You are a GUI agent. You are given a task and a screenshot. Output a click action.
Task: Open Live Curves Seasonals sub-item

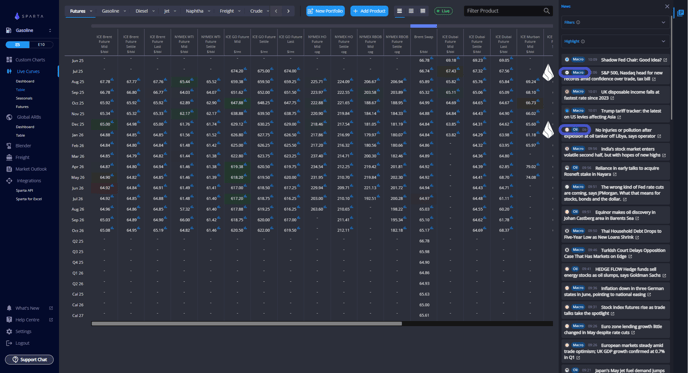24,98
